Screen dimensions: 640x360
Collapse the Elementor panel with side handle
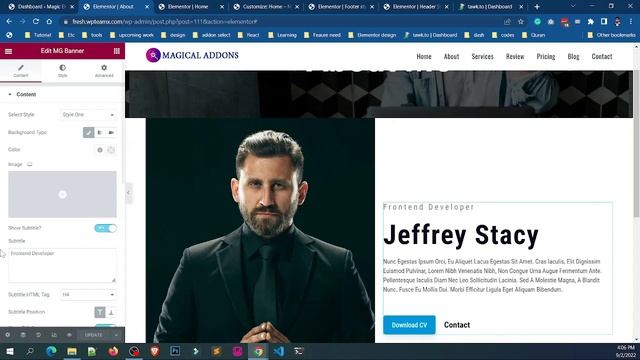(128, 193)
